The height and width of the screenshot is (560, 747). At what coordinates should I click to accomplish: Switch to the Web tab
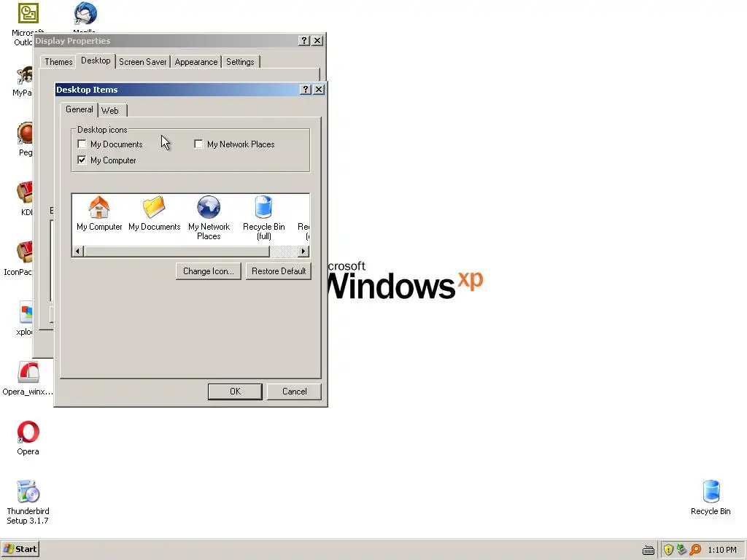click(x=110, y=111)
